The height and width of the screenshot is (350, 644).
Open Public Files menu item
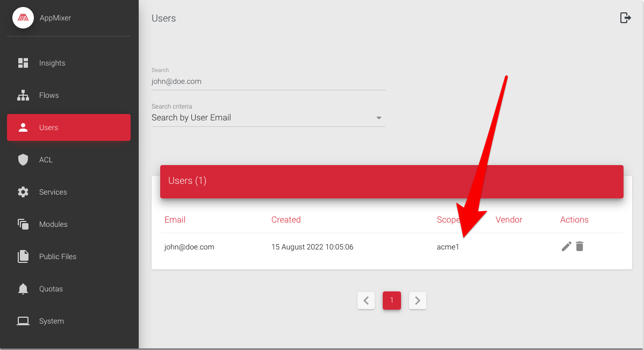tap(58, 256)
